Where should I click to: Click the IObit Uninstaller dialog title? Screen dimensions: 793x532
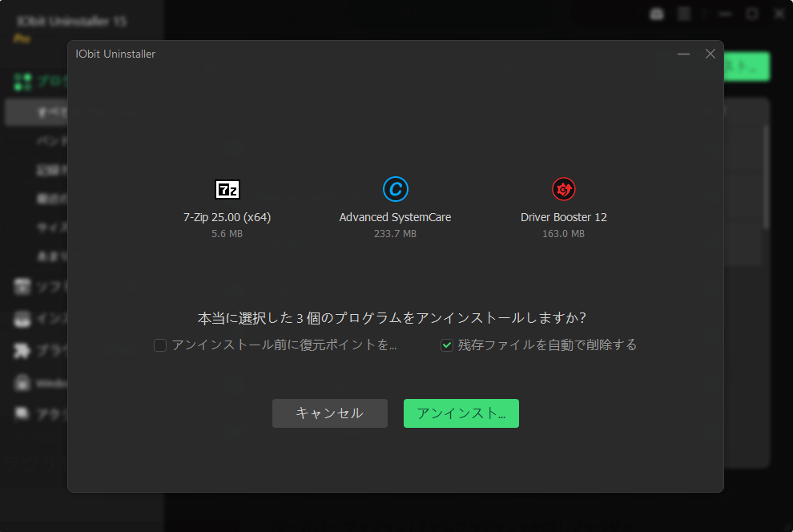tap(115, 54)
